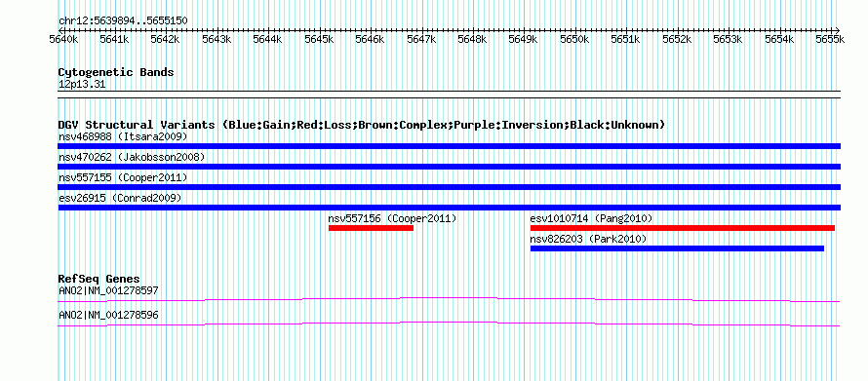Click the 5643k ruler tick label
The height and width of the screenshot is (381, 868).
[x=217, y=39]
